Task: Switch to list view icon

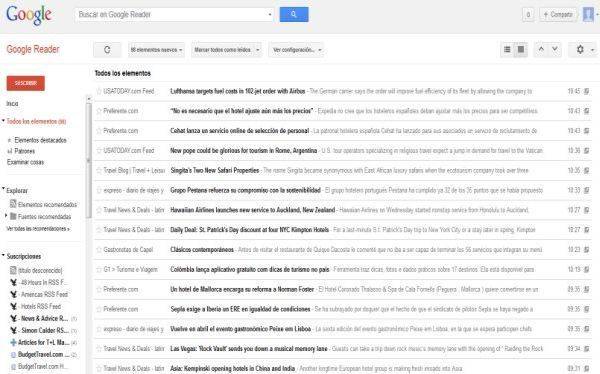Action: (507, 49)
